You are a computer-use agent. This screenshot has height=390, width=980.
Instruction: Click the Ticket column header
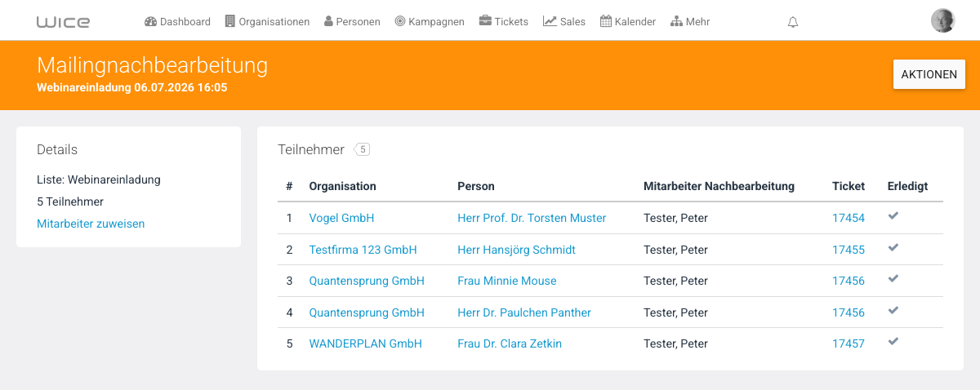coord(849,186)
